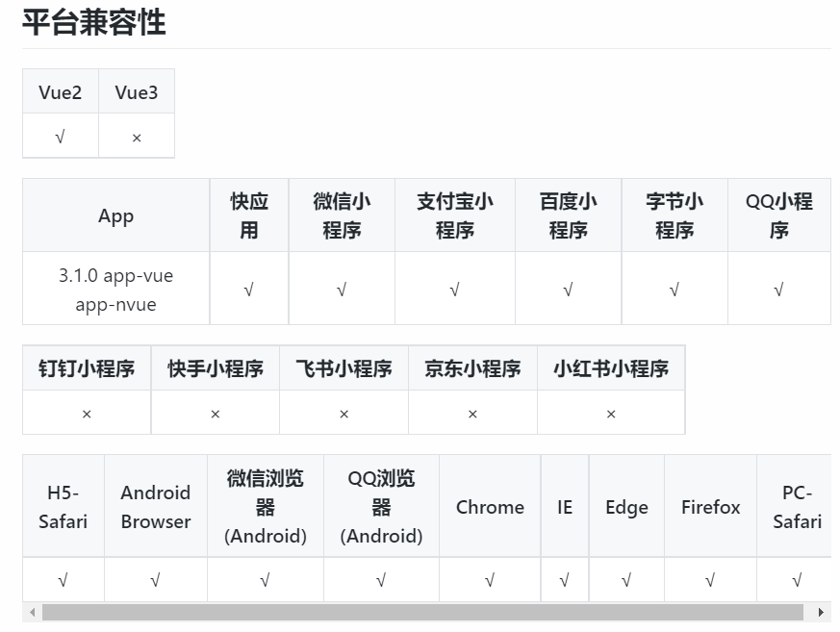Select the 支付宝小程序 header

pyautogui.click(x=454, y=214)
